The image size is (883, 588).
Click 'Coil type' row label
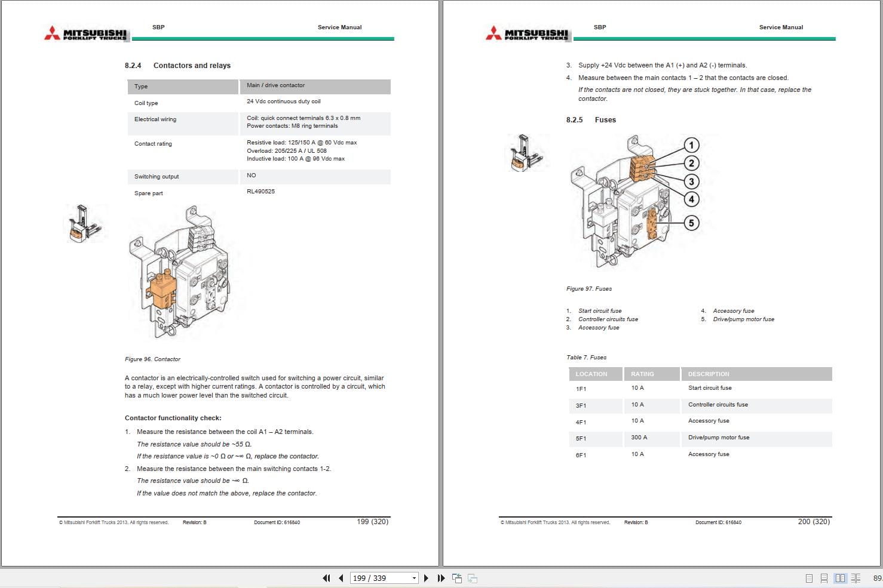pos(146,103)
